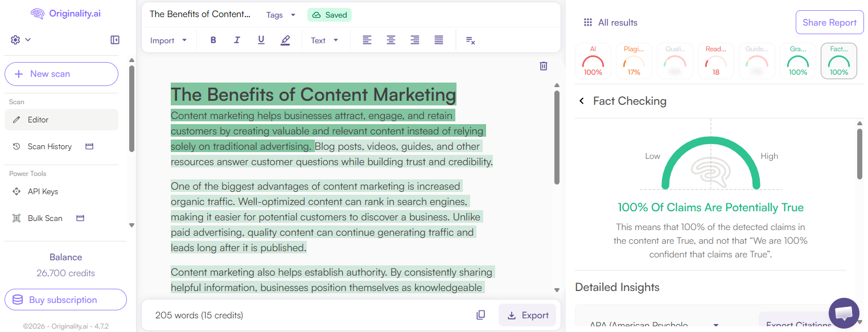This screenshot has width=868, height=332.
Task: Center align text
Action: point(391,40)
